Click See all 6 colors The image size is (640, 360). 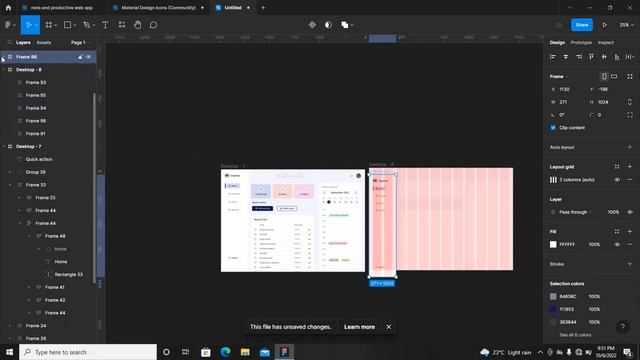[x=575, y=335]
